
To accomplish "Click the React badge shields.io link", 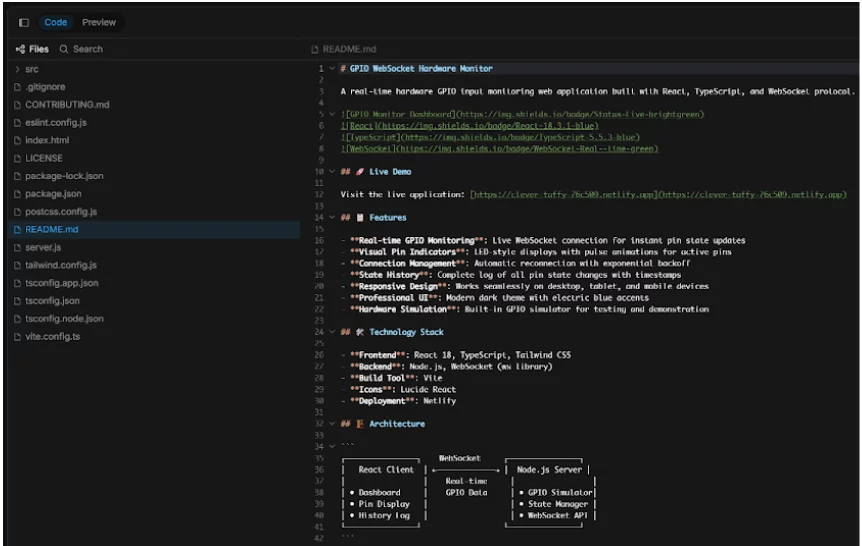I will tap(469, 126).
